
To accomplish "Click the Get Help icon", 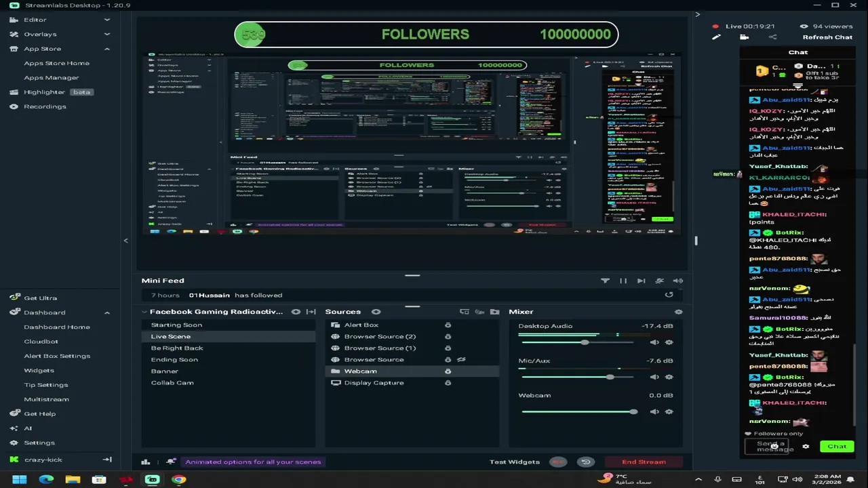I will (x=14, y=413).
